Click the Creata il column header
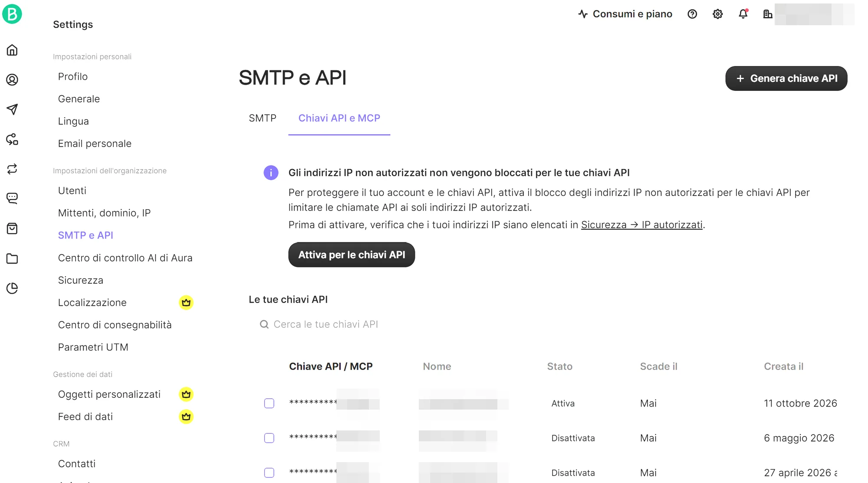This screenshot has width=868, height=483. click(x=783, y=366)
